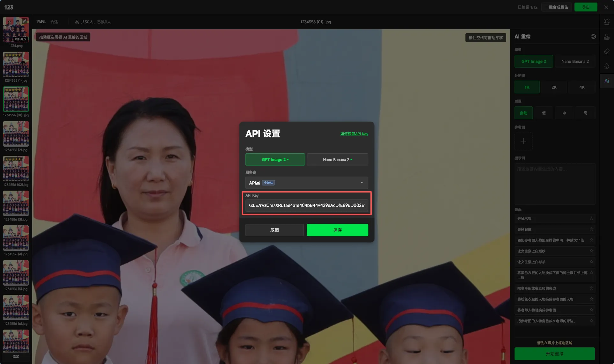Click 一键合成最佳 button
Image resolution: width=614 pixels, height=364 pixels.
point(556,7)
